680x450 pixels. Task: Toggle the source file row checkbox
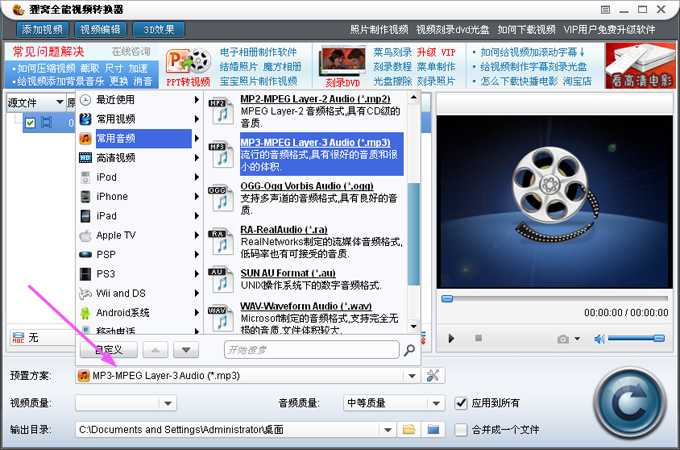(31, 123)
